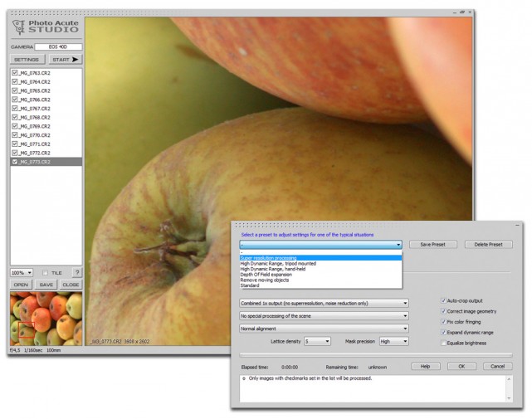532x419 pixels.
Task: Click the OPEN button
Action: 21,285
